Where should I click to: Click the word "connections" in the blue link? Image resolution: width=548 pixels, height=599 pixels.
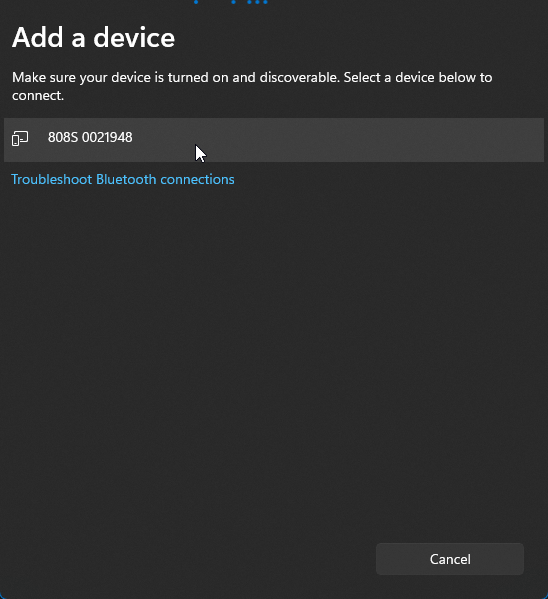197,180
